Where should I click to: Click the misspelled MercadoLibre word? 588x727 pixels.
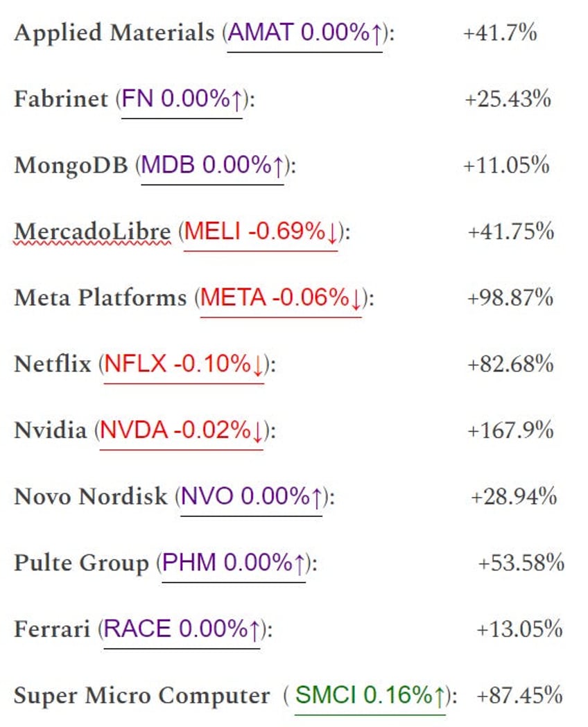click(92, 232)
